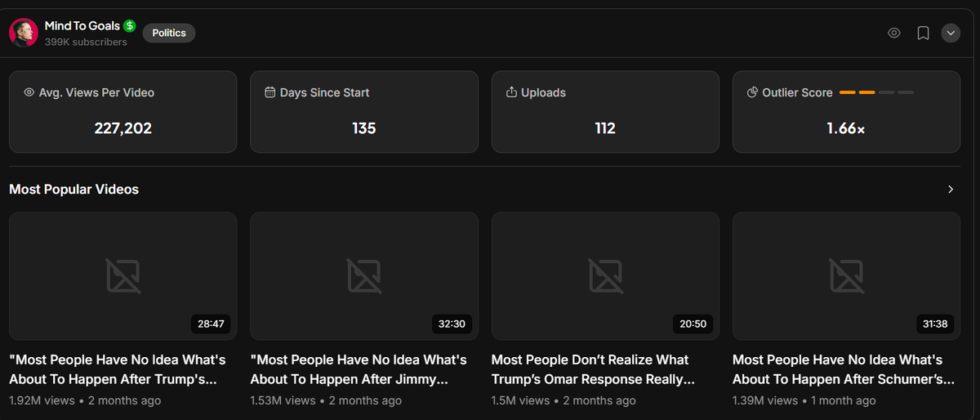Select the 112 uploads value

tap(605, 128)
